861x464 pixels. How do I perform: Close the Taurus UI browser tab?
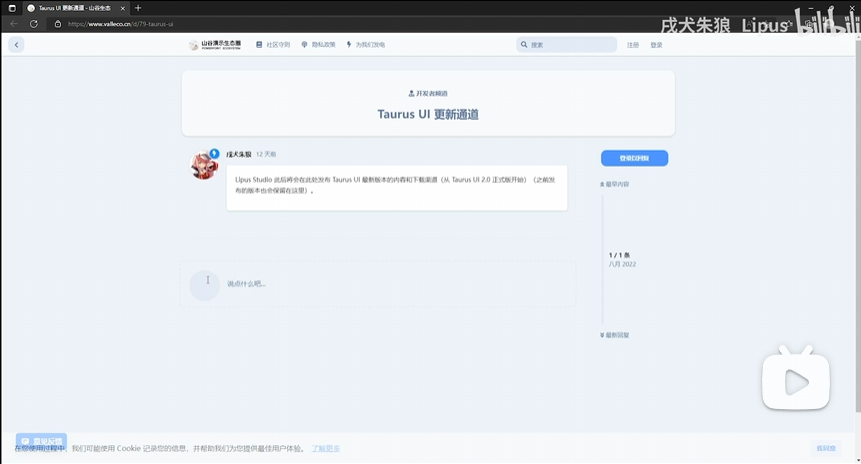click(122, 8)
